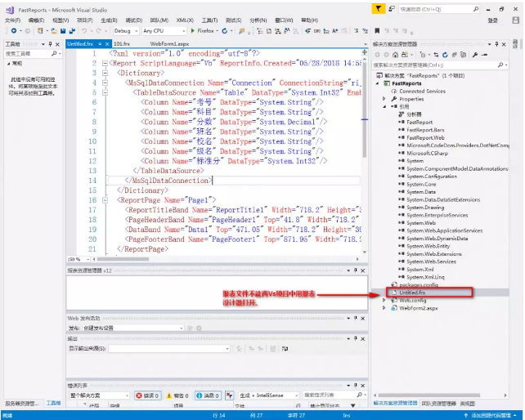Select the System.Drawing reference

pos(425,208)
